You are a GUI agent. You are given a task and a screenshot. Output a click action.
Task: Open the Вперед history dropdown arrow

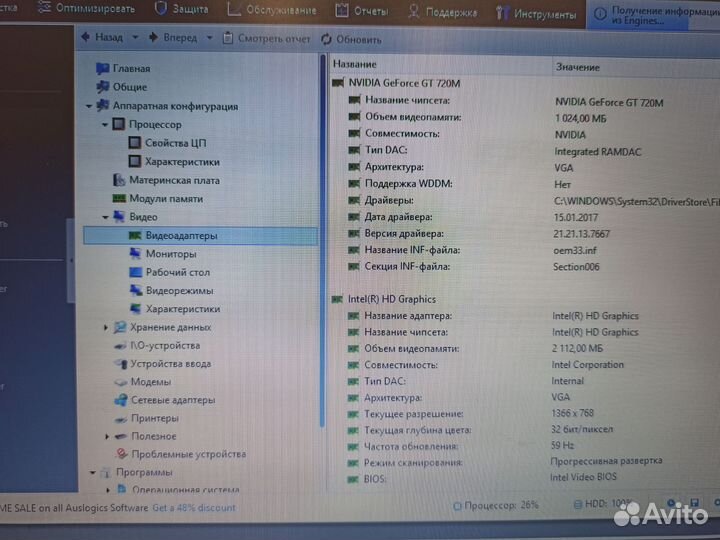coord(209,38)
